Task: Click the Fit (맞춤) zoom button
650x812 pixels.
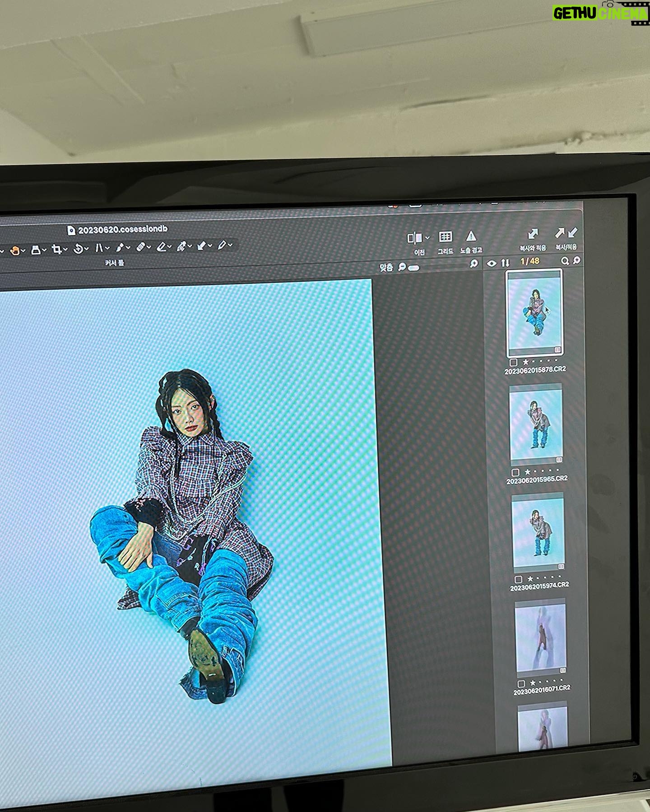Action: pos(386,268)
